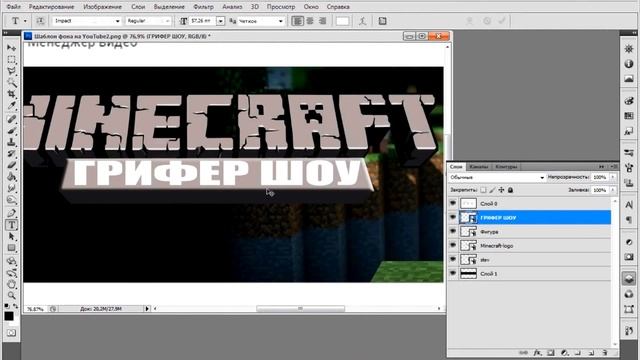Toggle lock image pixels brush icon
The width and height of the screenshot is (640, 360).
(492, 190)
